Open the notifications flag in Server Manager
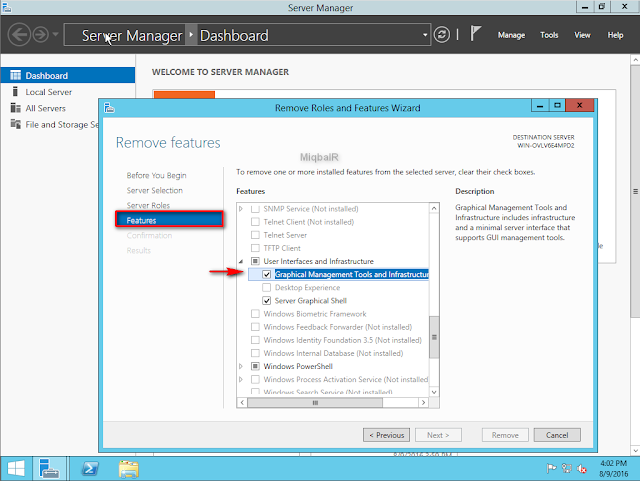The image size is (640, 481). pos(475,33)
